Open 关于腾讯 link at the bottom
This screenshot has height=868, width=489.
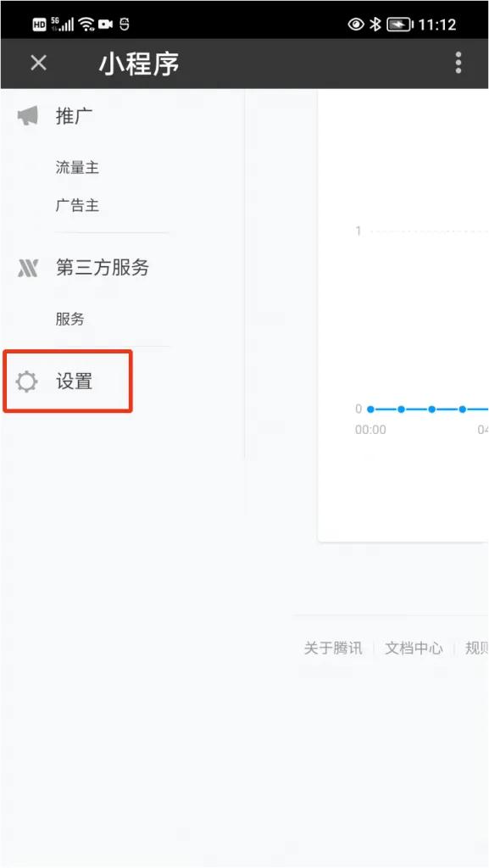(332, 648)
